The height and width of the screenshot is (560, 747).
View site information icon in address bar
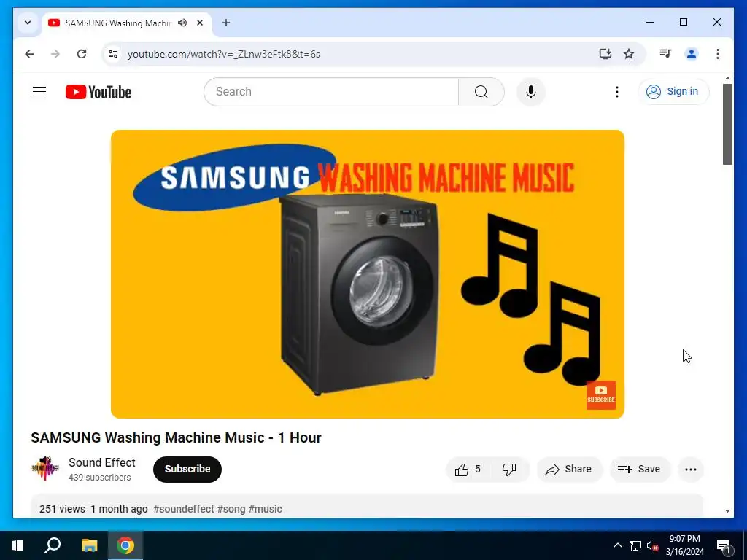click(113, 54)
